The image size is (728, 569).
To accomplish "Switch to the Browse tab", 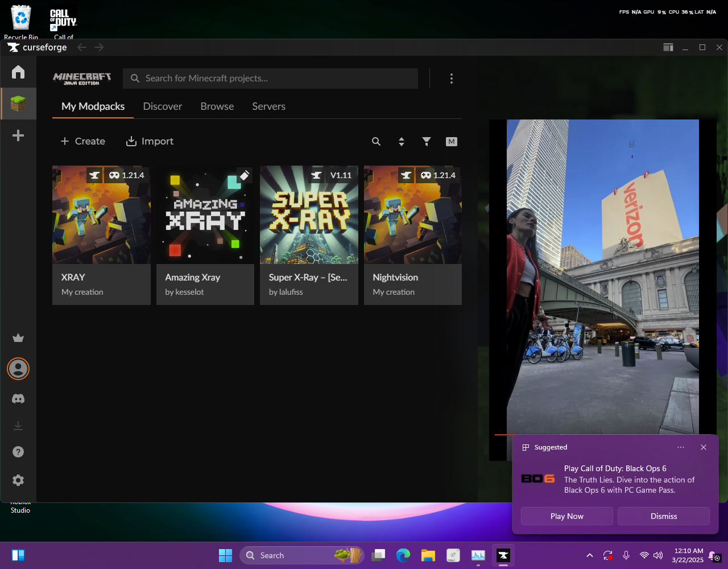I will (217, 106).
